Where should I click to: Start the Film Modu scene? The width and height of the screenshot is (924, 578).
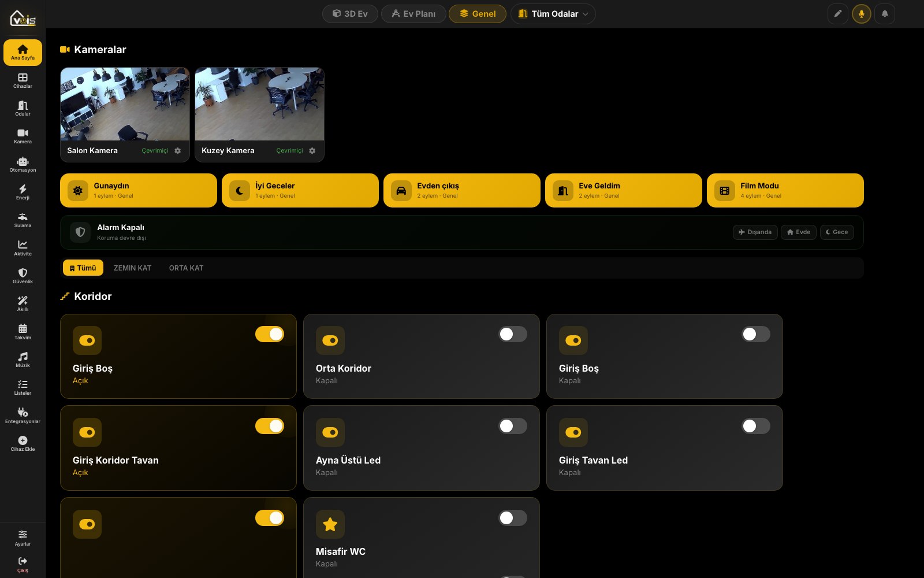[785, 190]
